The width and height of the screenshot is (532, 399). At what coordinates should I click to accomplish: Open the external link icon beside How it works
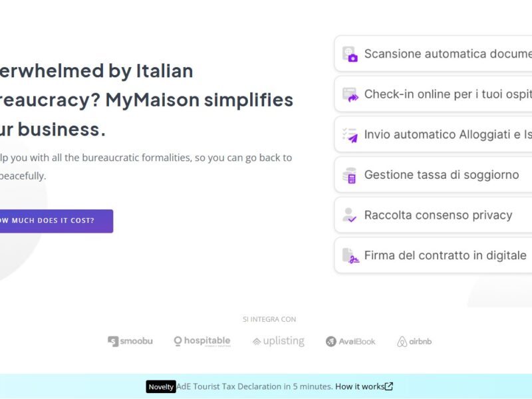[x=389, y=386]
